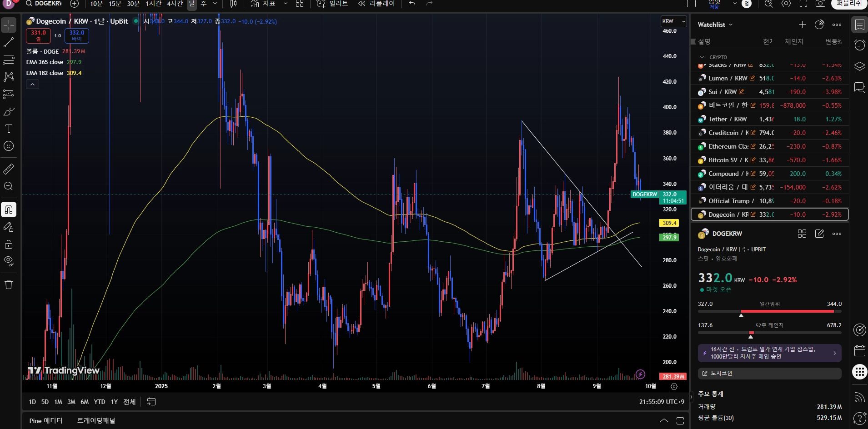The width and height of the screenshot is (868, 429).
Task: Open the Watchlist more options menu
Action: (837, 25)
